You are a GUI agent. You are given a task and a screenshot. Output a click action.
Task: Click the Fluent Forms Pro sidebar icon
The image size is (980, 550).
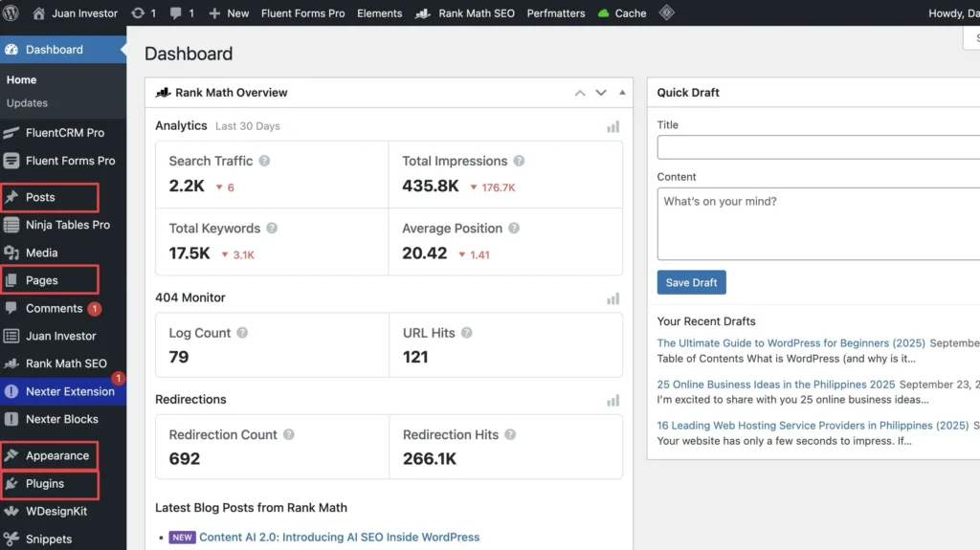coord(11,161)
